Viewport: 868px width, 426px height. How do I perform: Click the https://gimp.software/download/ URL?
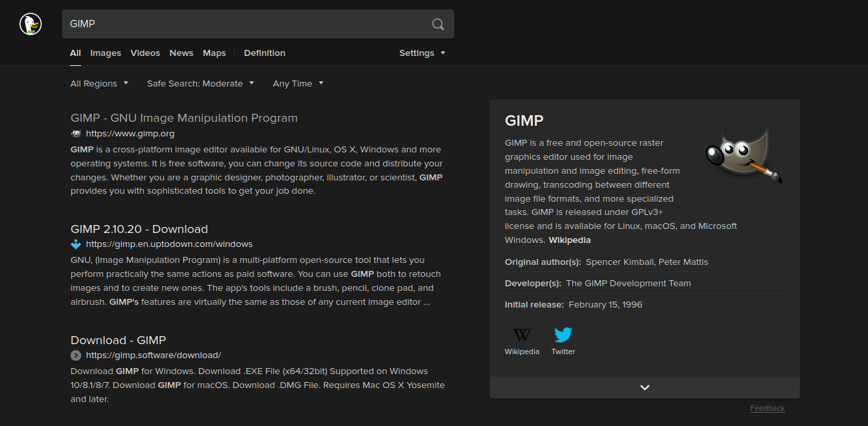coord(153,355)
